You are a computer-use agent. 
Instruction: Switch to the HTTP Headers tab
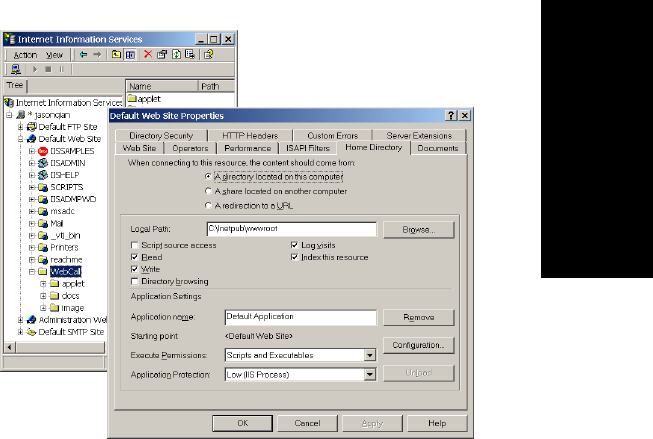coord(250,136)
